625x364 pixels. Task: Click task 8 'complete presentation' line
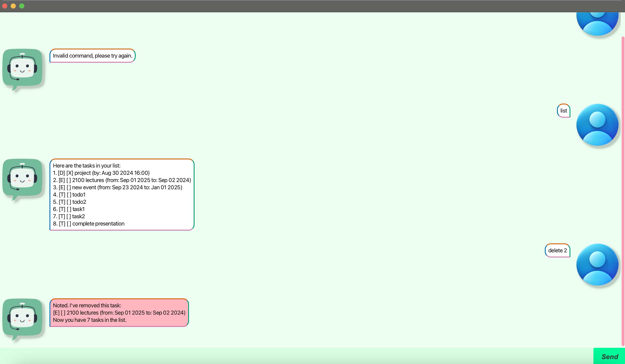click(89, 224)
